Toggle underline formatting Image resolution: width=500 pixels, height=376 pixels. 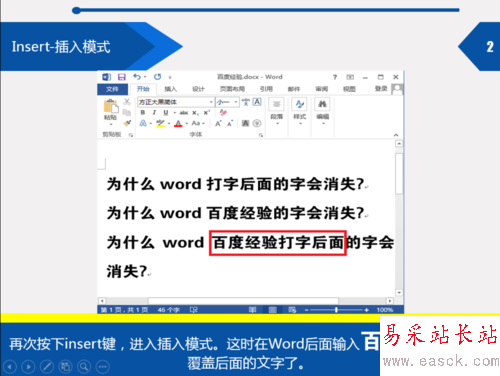[166, 113]
